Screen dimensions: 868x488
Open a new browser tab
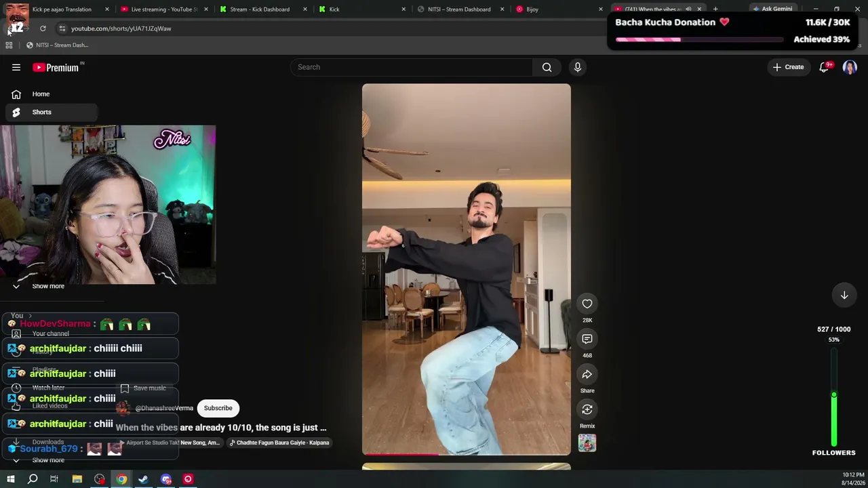[x=715, y=9]
